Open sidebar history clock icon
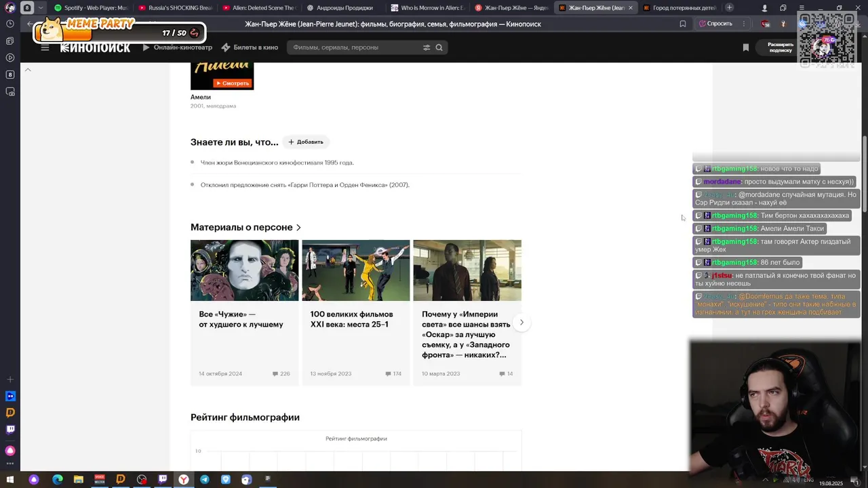 [x=10, y=24]
